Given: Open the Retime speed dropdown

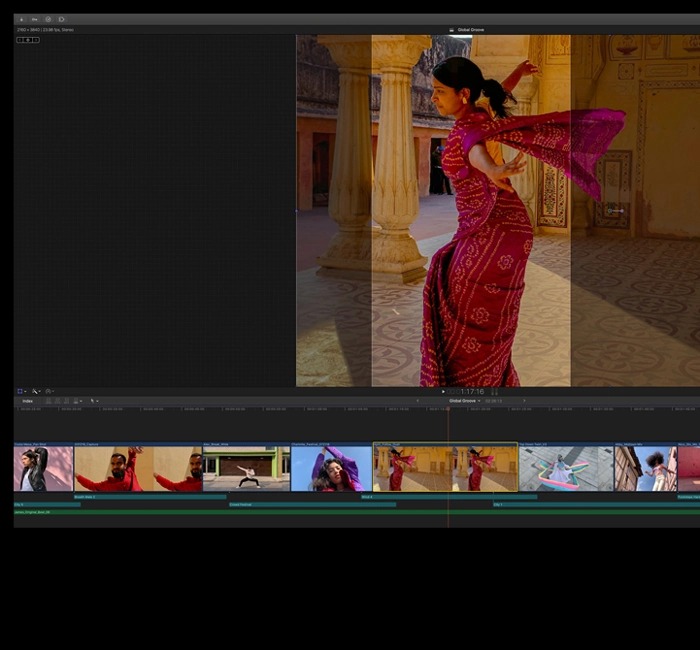Looking at the screenshot, I should click(x=50, y=391).
